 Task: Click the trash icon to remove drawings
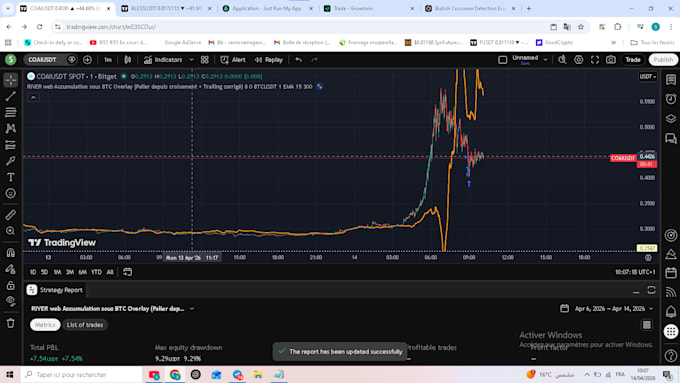(x=10, y=323)
